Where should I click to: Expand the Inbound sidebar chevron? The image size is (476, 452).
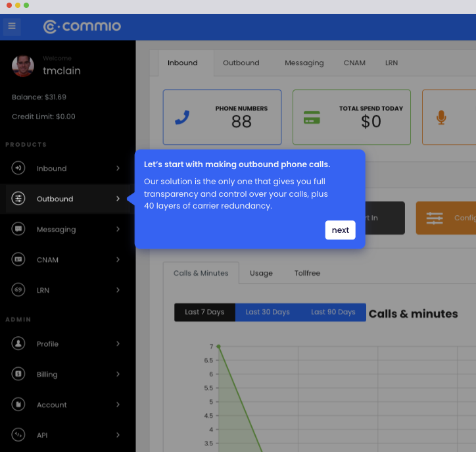click(x=118, y=168)
